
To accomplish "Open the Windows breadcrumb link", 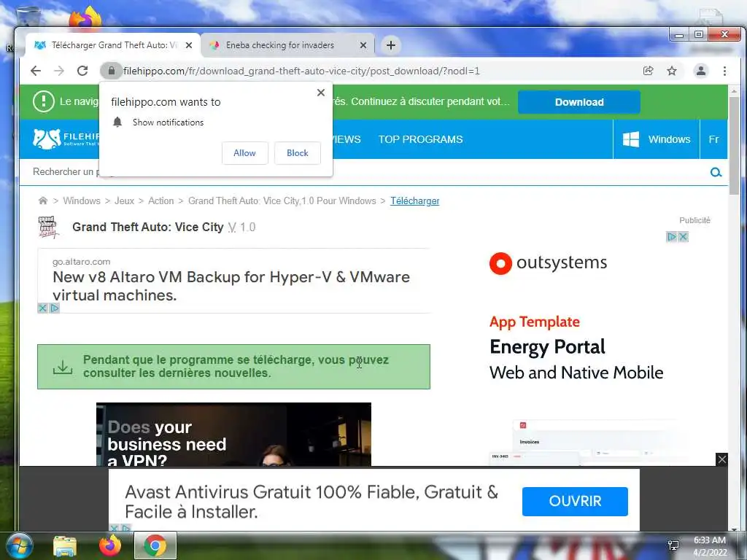I will coord(82,201).
